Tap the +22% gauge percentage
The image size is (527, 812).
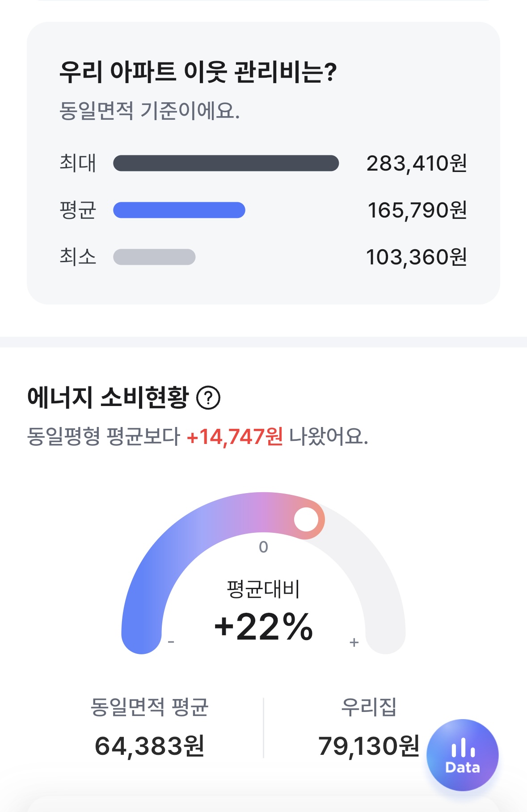click(263, 626)
